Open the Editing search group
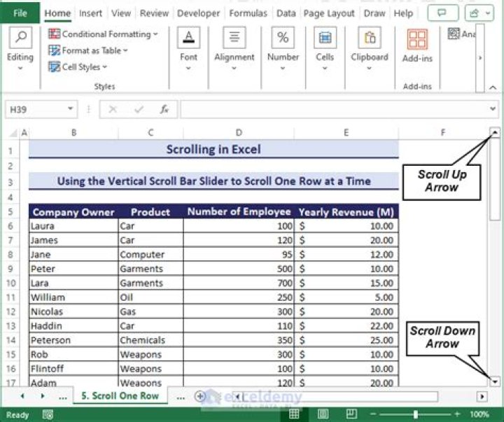This screenshot has width=504, height=422. tap(20, 38)
